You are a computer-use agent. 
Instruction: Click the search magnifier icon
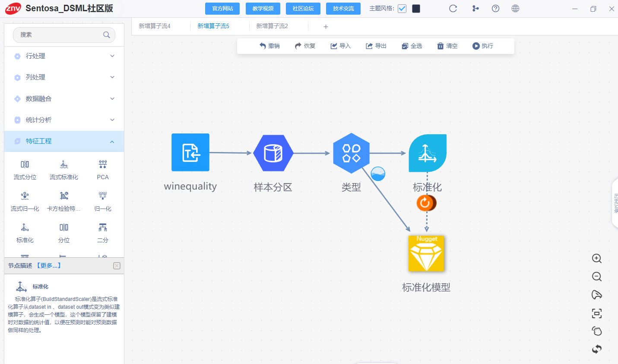pos(107,35)
